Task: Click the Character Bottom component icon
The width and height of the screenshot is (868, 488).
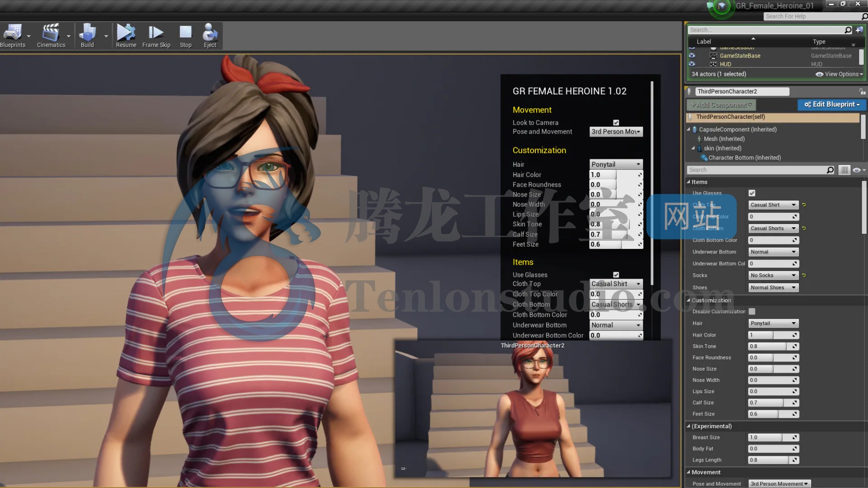Action: 704,158
